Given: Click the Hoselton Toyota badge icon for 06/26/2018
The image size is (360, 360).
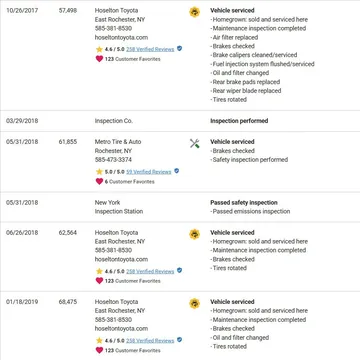Looking at the screenshot, I should (x=195, y=234).
